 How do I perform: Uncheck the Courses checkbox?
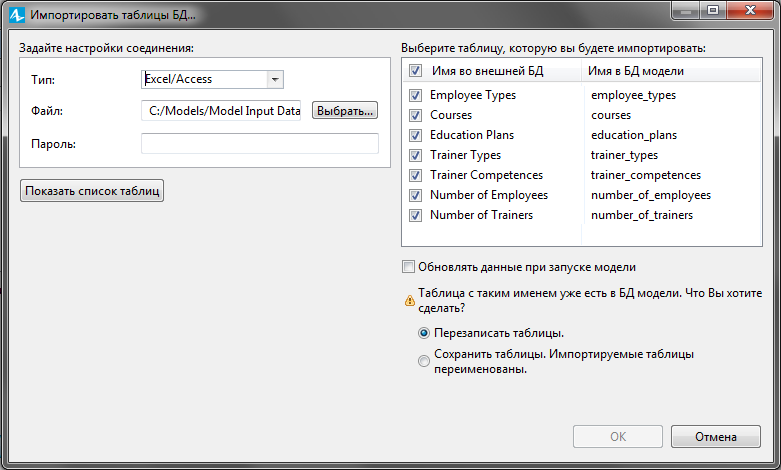click(415, 115)
